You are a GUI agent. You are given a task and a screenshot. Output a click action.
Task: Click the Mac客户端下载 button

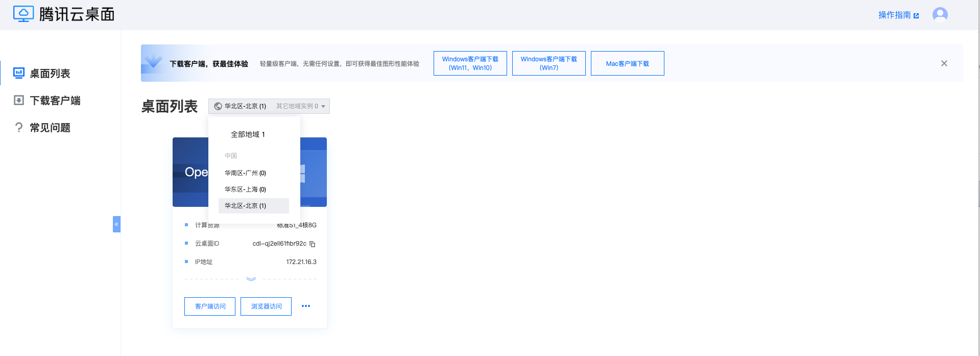coord(627,63)
